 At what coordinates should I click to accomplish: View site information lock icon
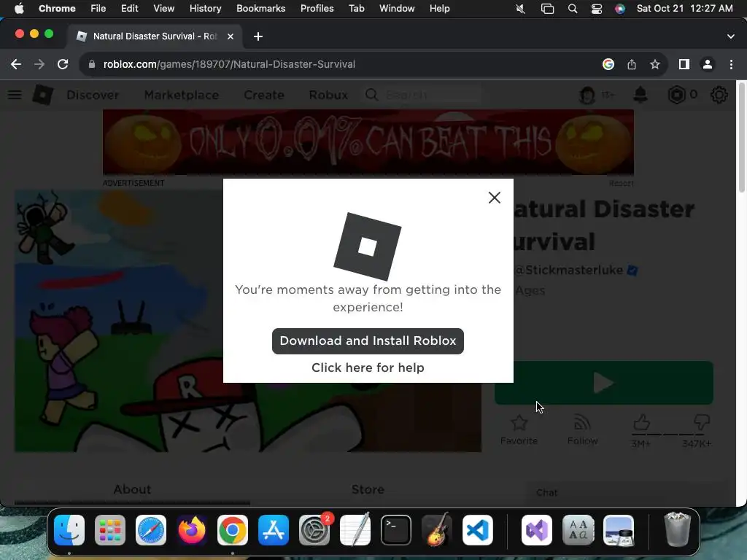click(x=92, y=64)
